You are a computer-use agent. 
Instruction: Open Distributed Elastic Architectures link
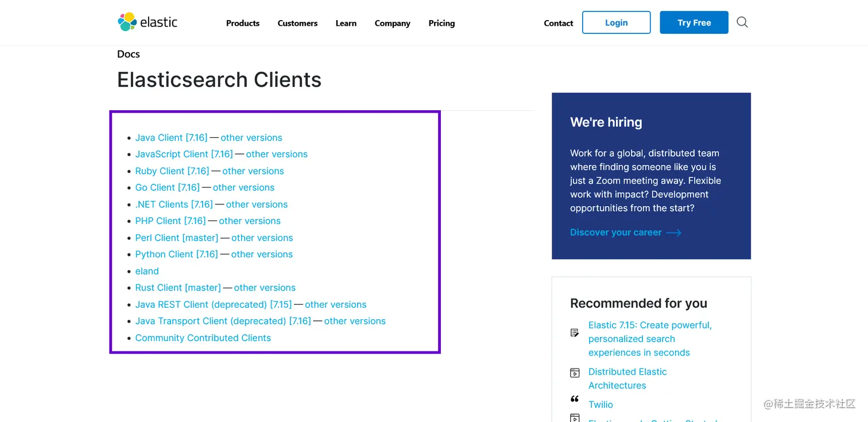627,378
